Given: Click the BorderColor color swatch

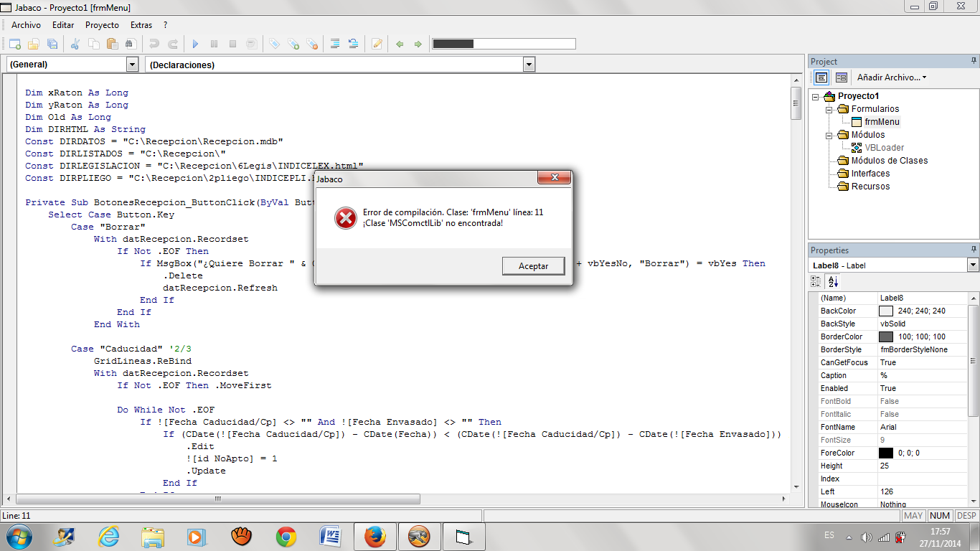Looking at the screenshot, I should [x=886, y=336].
